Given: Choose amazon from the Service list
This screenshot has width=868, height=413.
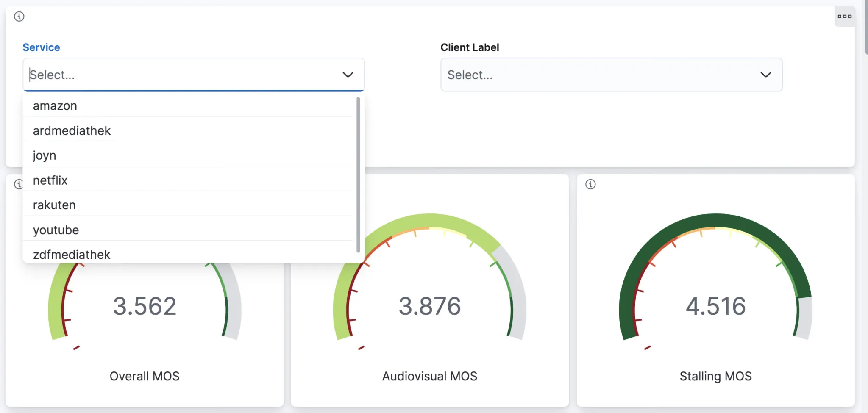Looking at the screenshot, I should click(187, 106).
